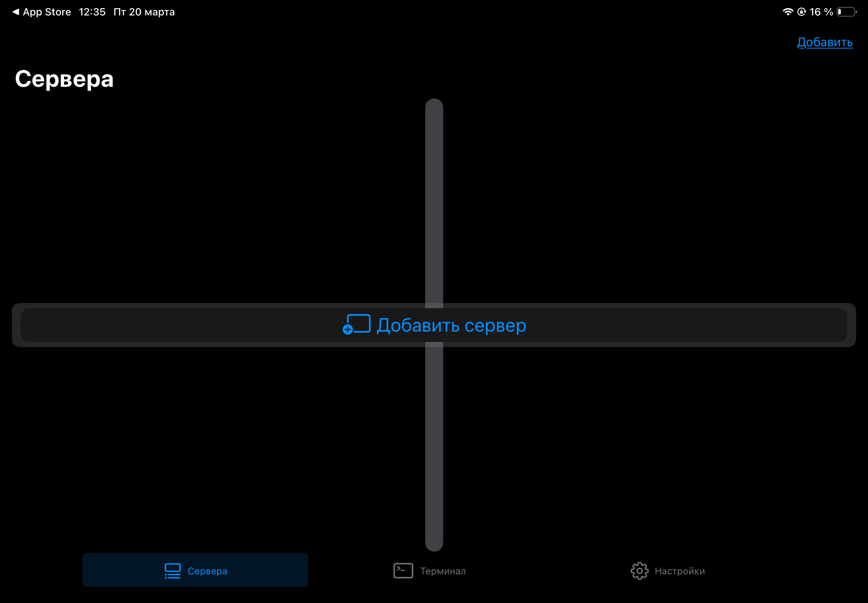Select the Сервера tab label

207,571
